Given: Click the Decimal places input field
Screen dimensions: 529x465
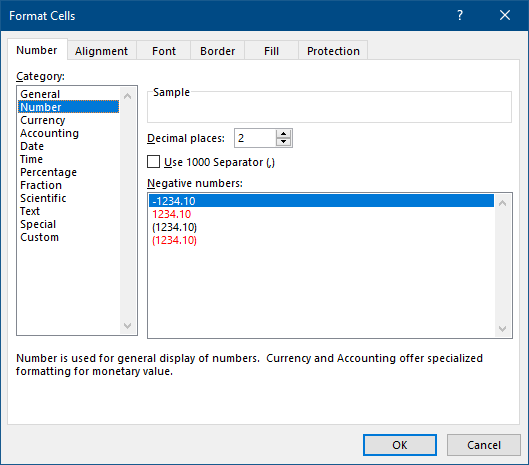Looking at the screenshot, I should [255, 138].
